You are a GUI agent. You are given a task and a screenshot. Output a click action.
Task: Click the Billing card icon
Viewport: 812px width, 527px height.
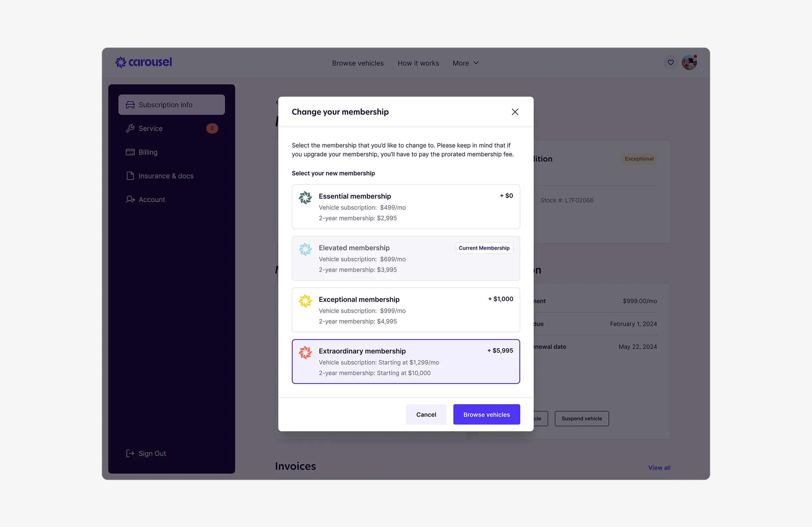point(130,152)
